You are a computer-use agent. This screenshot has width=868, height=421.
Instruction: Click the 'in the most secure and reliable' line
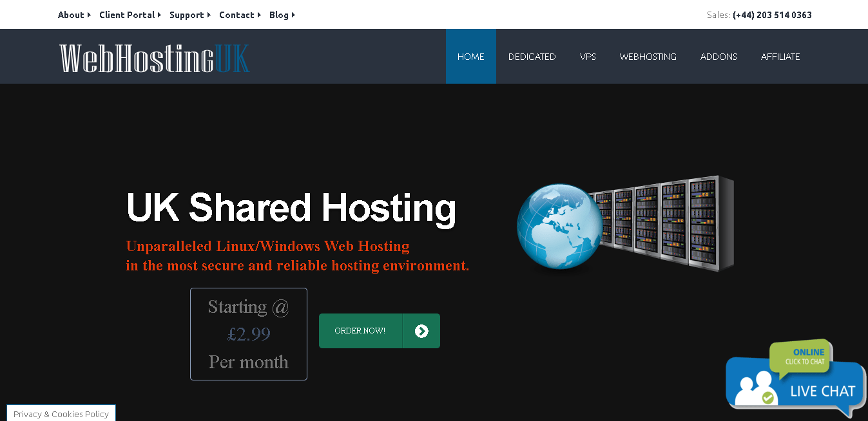(x=298, y=265)
